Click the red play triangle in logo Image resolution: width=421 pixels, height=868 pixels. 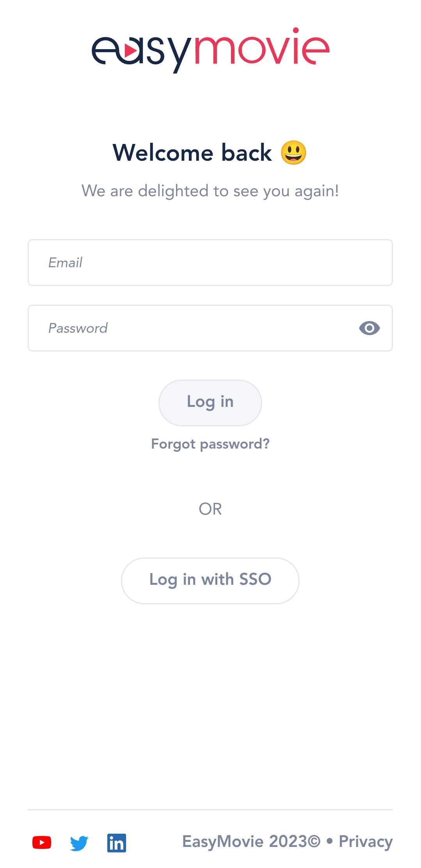[x=130, y=50]
